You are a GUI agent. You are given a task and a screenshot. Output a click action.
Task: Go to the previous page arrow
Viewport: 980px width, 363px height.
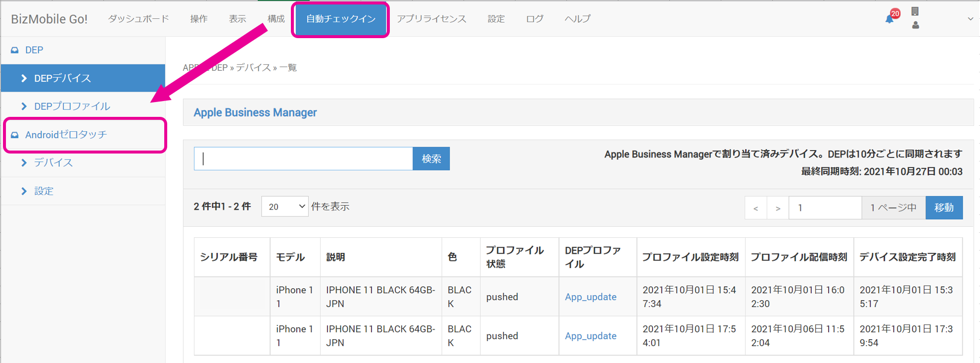click(755, 208)
